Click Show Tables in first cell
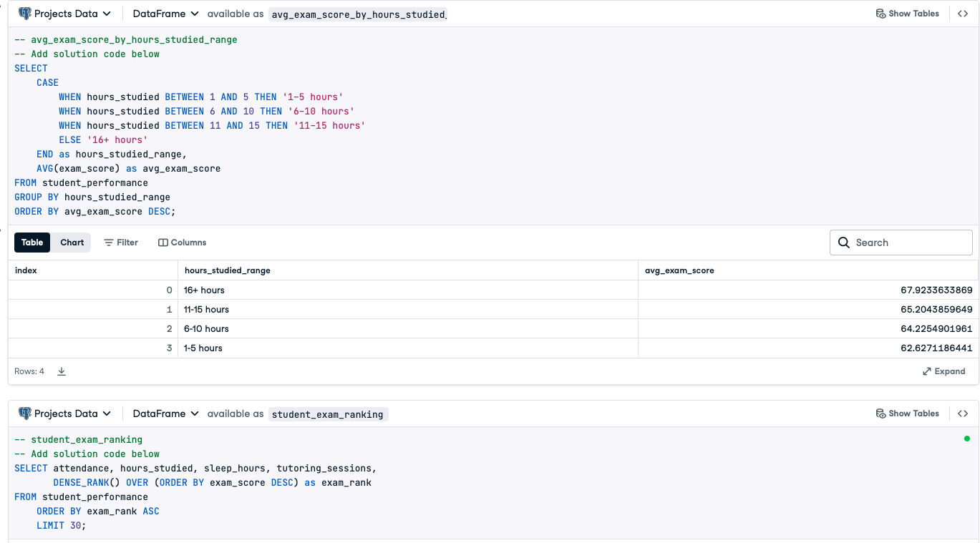980x543 pixels. point(908,14)
